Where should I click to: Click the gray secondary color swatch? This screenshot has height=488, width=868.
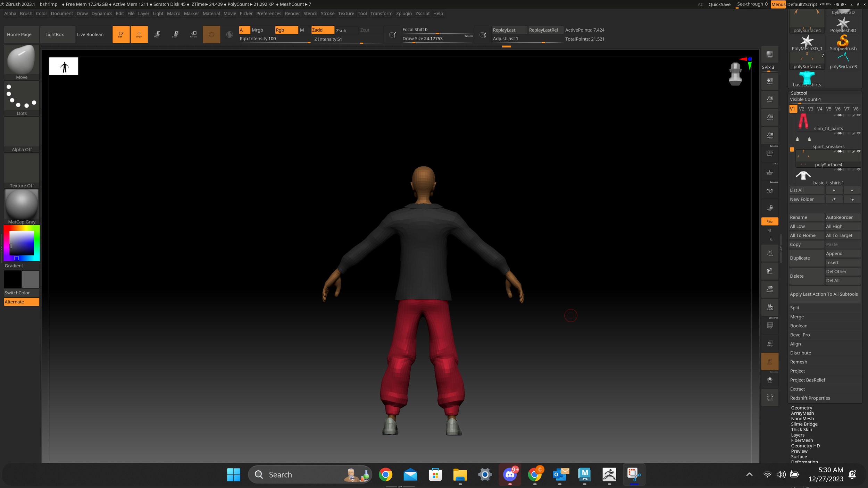point(31,279)
